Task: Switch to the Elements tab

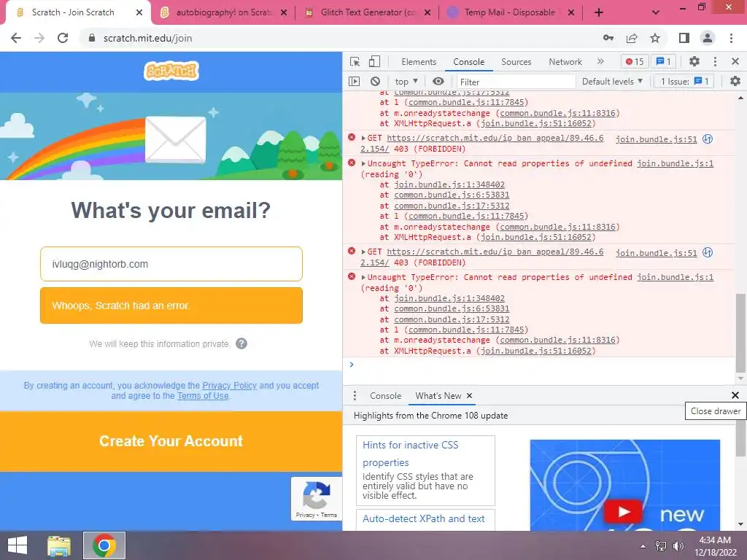Action: pyautogui.click(x=419, y=62)
